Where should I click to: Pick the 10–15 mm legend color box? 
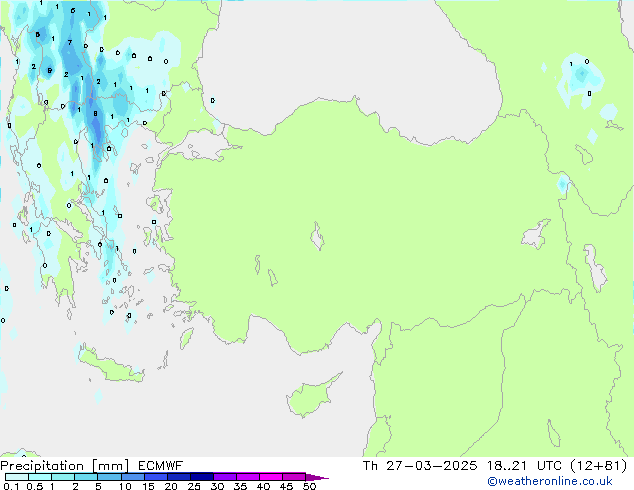click(133, 477)
